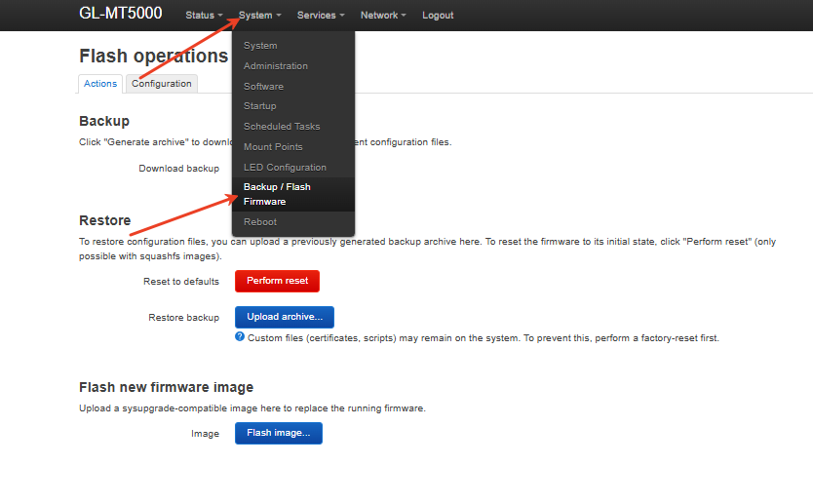Click the Logout link
813x504 pixels.
coord(438,16)
